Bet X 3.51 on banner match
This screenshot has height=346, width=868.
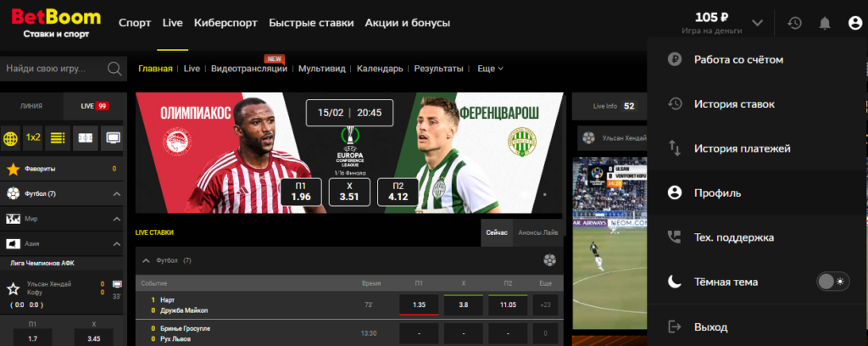pyautogui.click(x=349, y=193)
